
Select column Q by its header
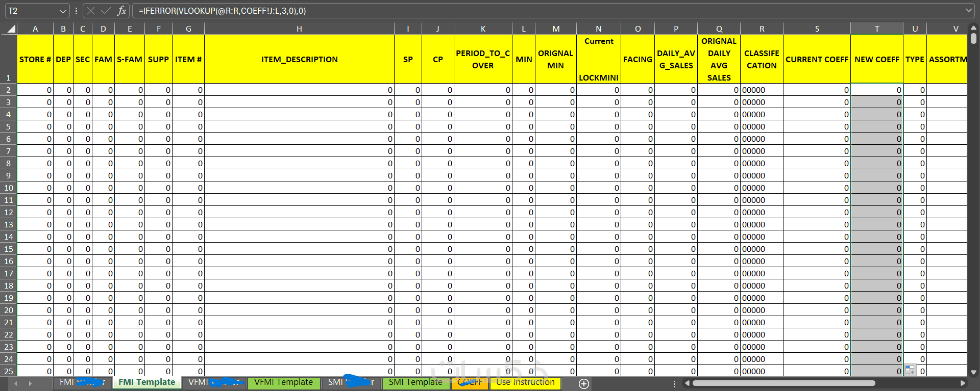[719, 29]
